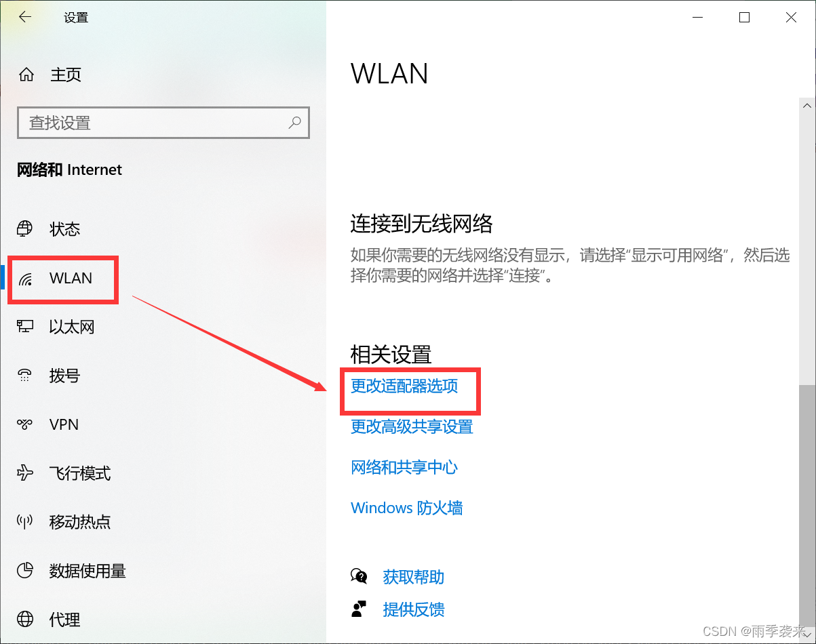The height and width of the screenshot is (644, 816).
Task: Click the Home house icon
Action: (x=26, y=75)
